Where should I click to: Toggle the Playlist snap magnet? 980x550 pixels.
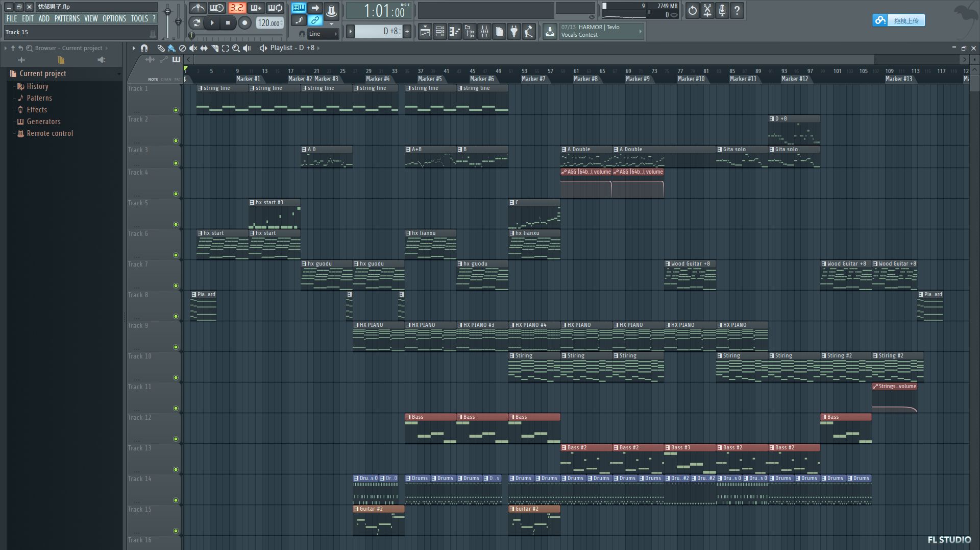point(144,48)
